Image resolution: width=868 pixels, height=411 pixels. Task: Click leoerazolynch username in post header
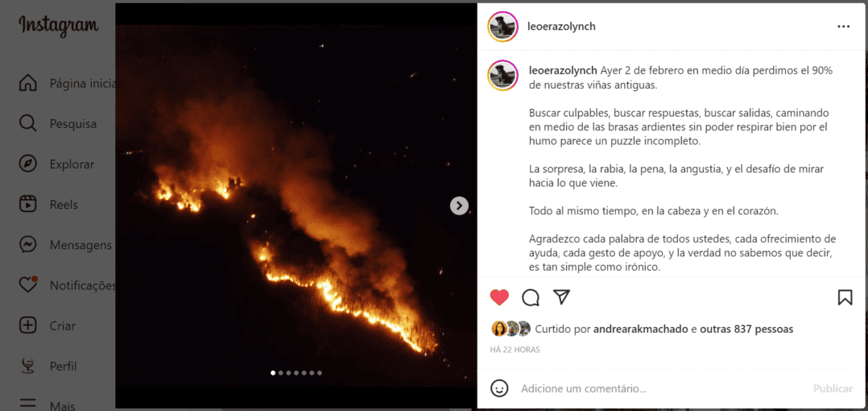pyautogui.click(x=562, y=27)
